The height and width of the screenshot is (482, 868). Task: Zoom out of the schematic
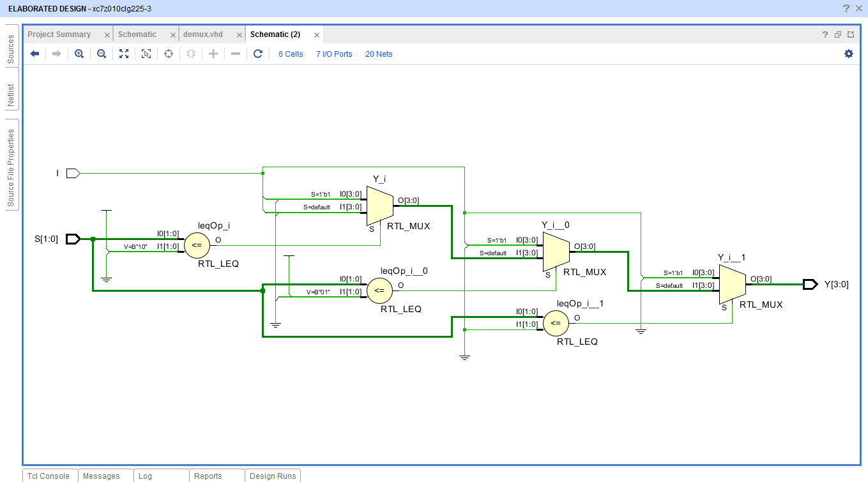click(x=102, y=54)
